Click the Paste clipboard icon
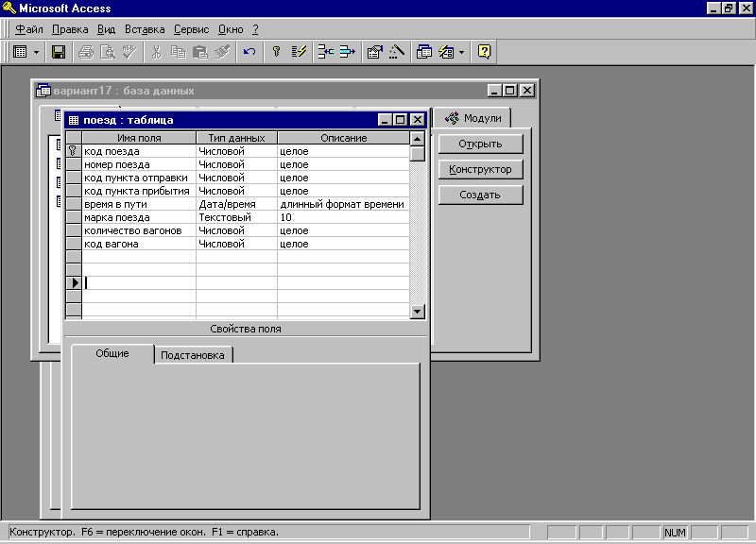This screenshot has width=756, height=544. tap(199, 52)
